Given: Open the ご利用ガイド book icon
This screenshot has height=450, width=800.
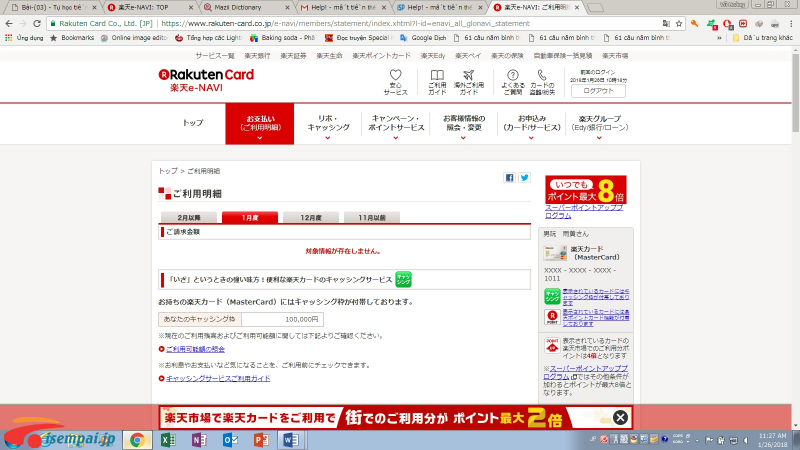Looking at the screenshot, I should (x=437, y=75).
